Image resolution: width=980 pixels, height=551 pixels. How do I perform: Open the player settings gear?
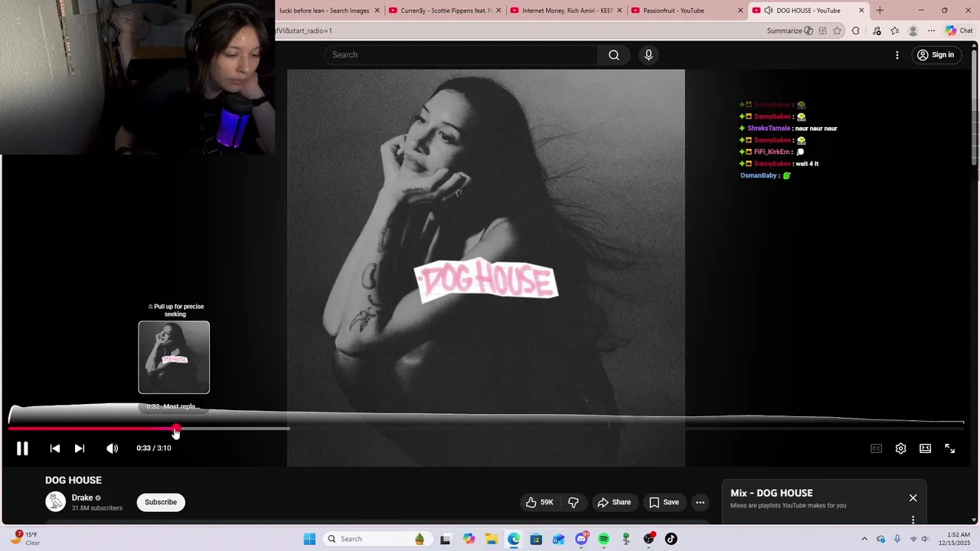(x=901, y=448)
